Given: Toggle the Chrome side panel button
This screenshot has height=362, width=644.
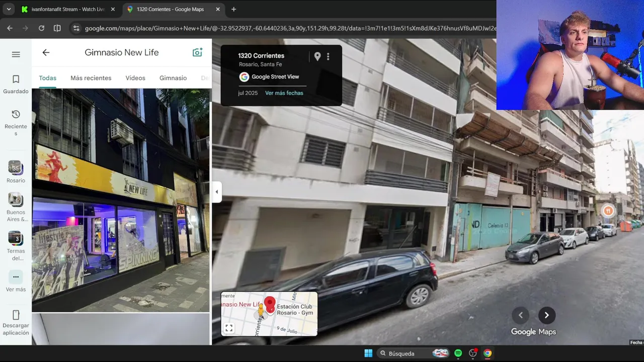Looking at the screenshot, I should tap(57, 28).
